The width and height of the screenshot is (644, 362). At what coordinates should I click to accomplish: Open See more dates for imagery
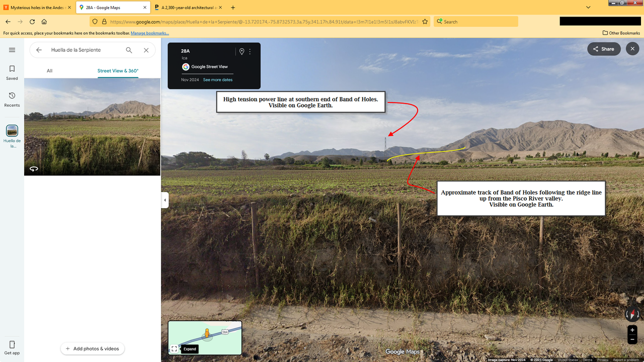217,79
